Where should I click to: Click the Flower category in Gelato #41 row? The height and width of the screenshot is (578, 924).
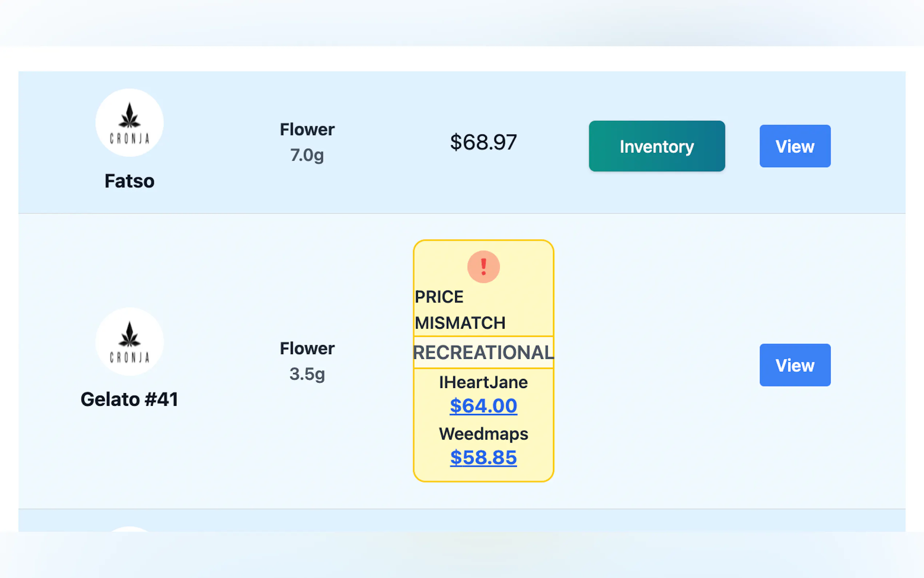307,348
